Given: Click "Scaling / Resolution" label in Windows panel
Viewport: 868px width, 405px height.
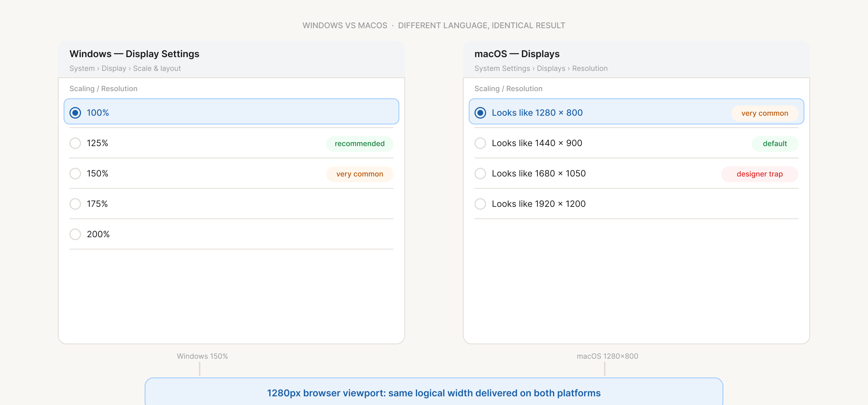Looking at the screenshot, I should tap(103, 89).
